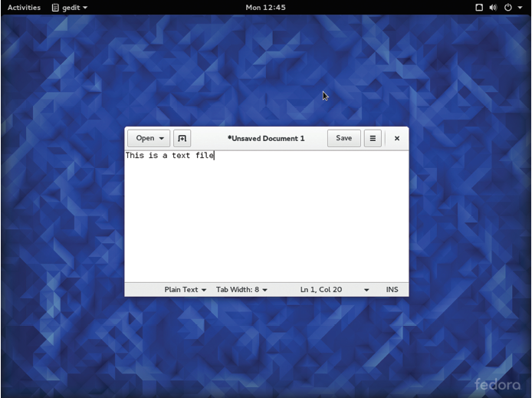The height and width of the screenshot is (398, 532).
Task: Open the Tab Width: 8 dropdown
Action: tap(241, 289)
